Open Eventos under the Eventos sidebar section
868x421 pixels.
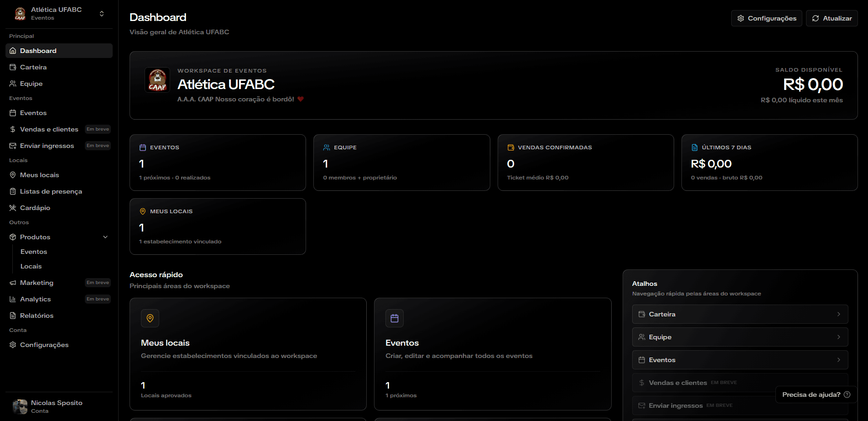59,113
